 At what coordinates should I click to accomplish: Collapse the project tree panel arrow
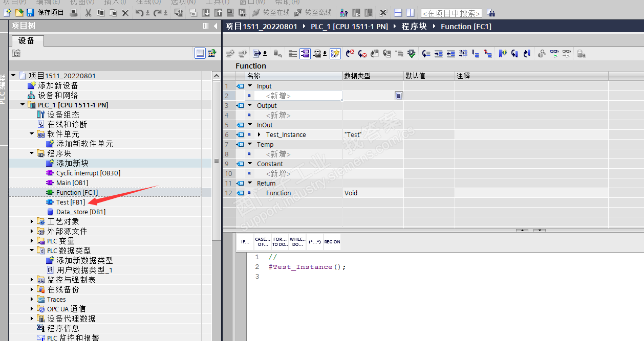(x=216, y=26)
